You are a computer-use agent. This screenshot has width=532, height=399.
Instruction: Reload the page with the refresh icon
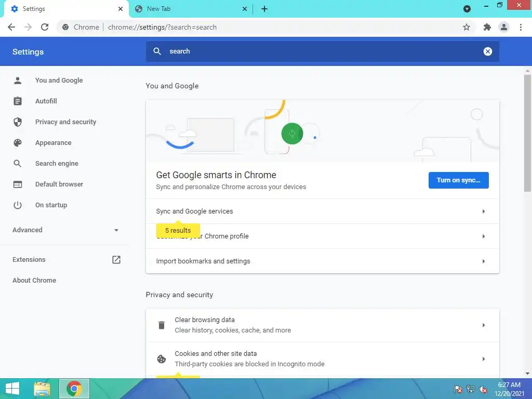(x=45, y=27)
